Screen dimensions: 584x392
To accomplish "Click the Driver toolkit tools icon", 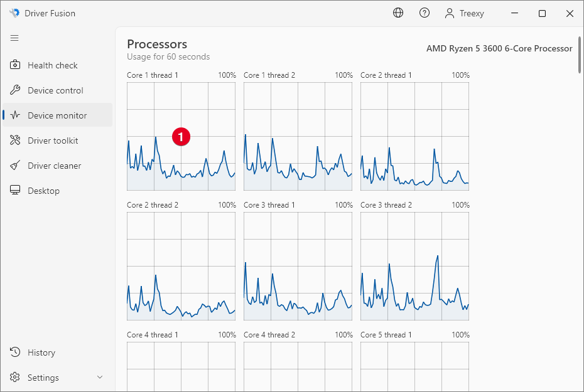I will (x=15, y=140).
